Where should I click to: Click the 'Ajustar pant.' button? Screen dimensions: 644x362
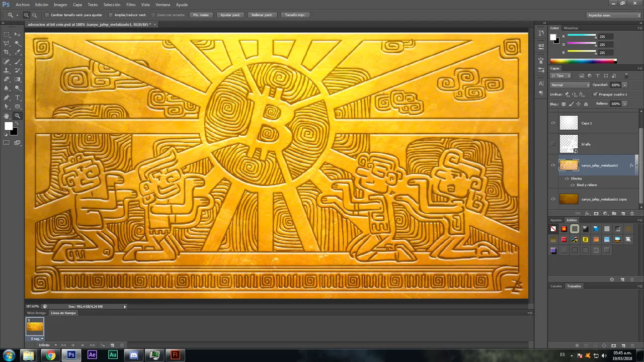pos(230,15)
